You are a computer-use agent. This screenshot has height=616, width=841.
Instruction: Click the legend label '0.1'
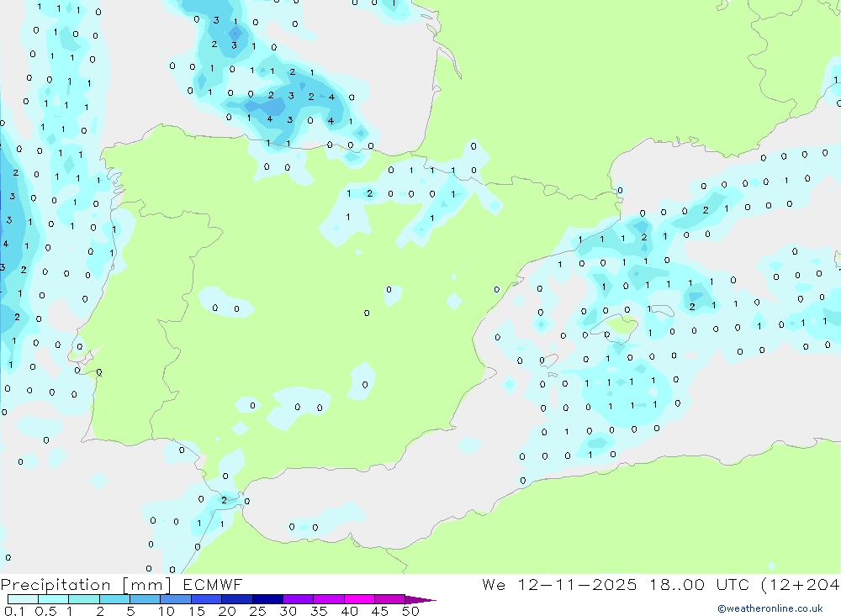14,611
